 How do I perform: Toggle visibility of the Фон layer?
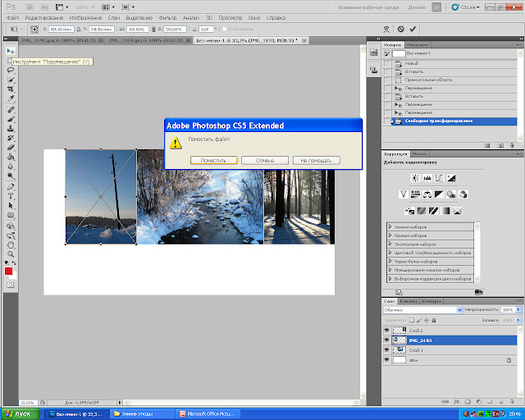[386, 360]
